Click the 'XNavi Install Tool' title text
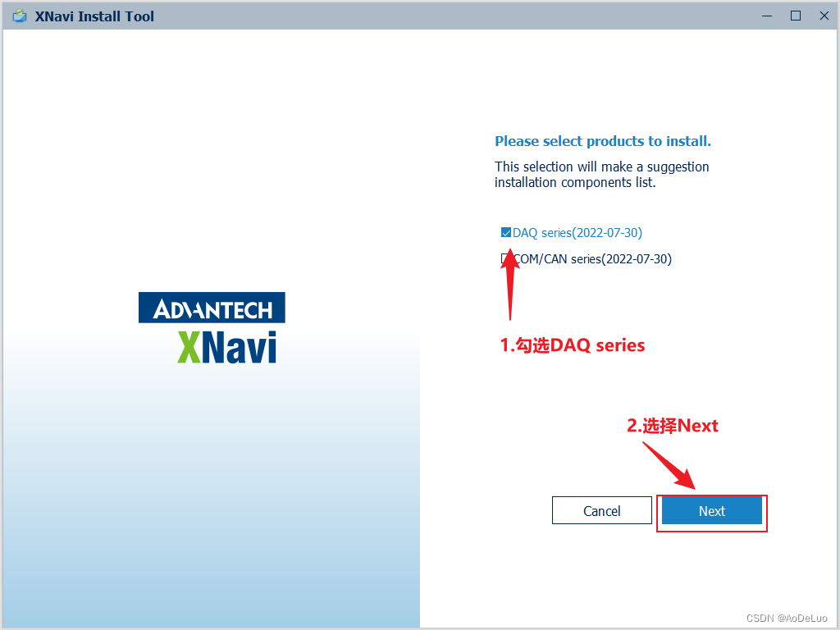The height and width of the screenshot is (630, 840). pyautogui.click(x=94, y=16)
